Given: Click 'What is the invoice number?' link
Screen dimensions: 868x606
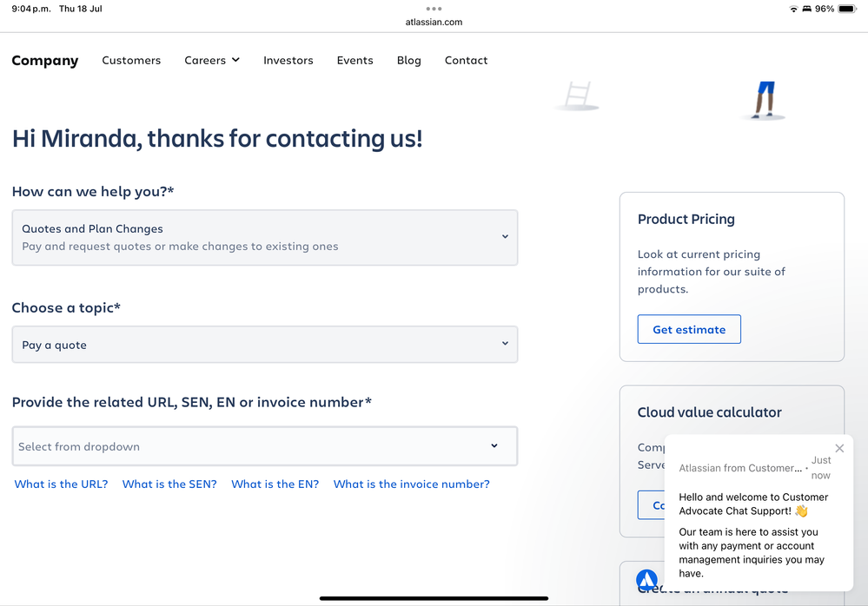Looking at the screenshot, I should click(x=411, y=484).
